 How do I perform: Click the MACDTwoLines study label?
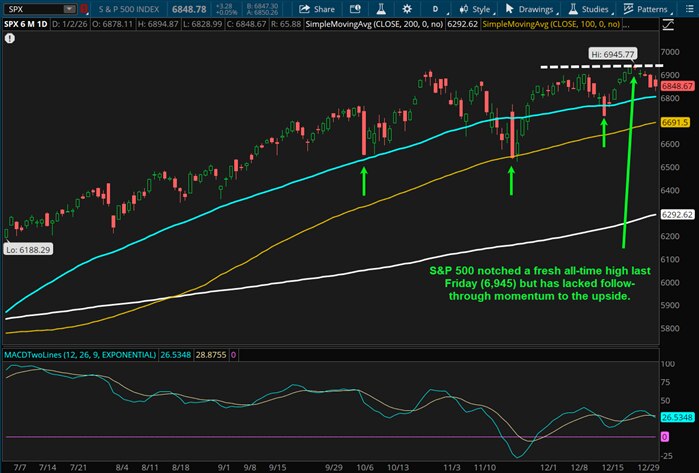(x=80, y=355)
